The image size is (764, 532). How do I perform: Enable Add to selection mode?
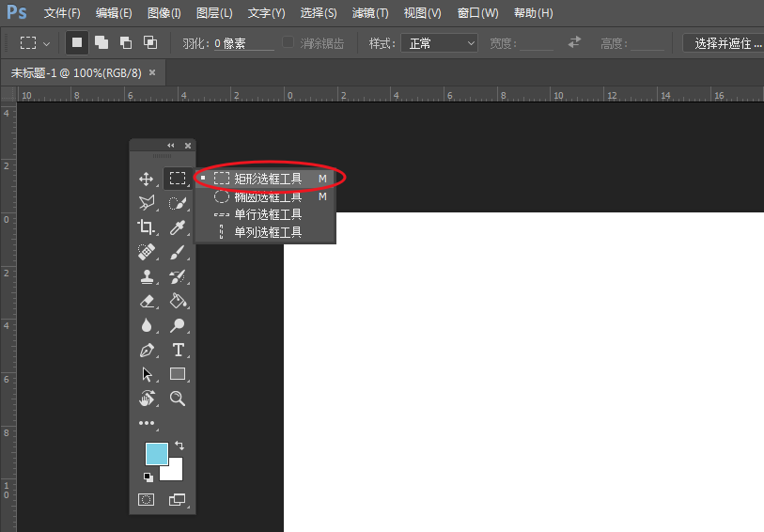click(101, 42)
